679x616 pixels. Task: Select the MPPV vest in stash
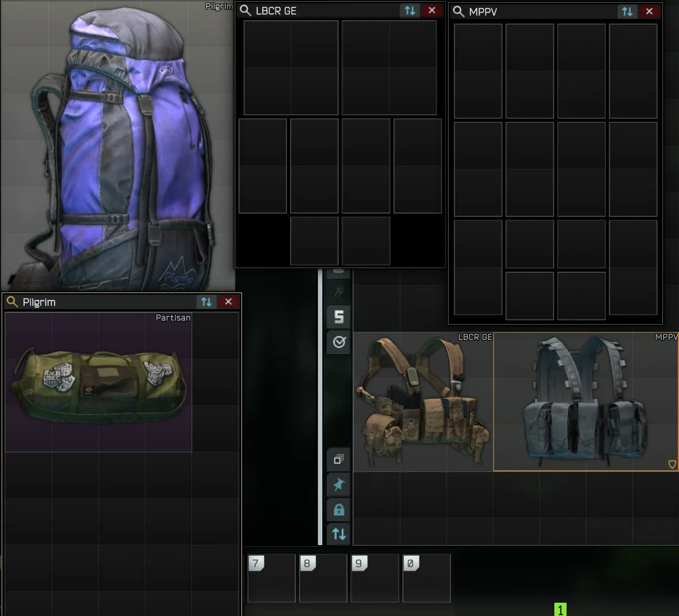[586, 402]
